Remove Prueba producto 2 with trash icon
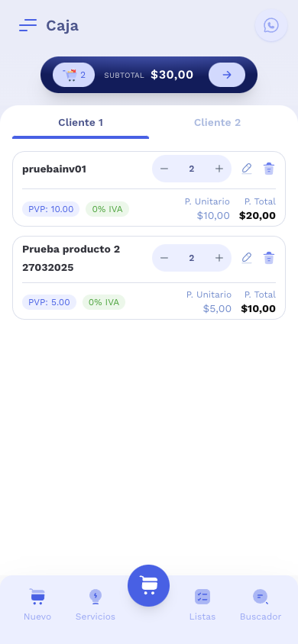298x644 pixels. coord(269,258)
